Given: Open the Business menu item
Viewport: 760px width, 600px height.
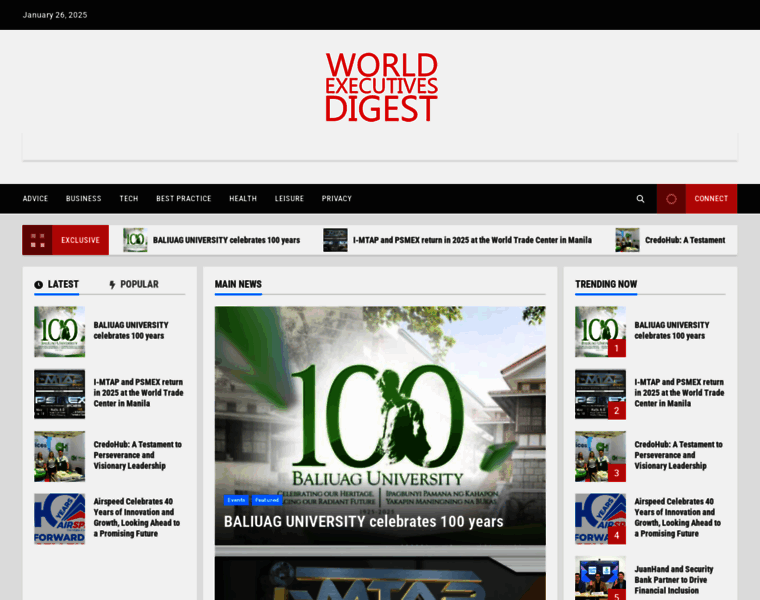Looking at the screenshot, I should pyautogui.click(x=83, y=199).
